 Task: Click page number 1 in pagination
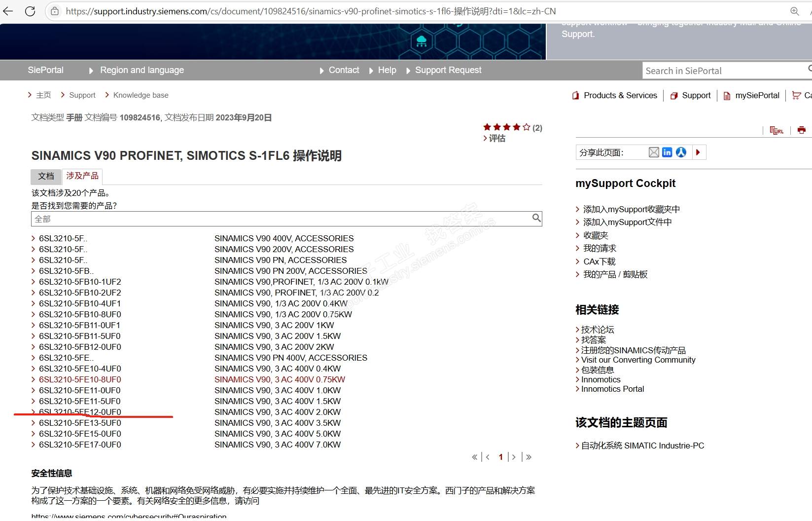[501, 457]
